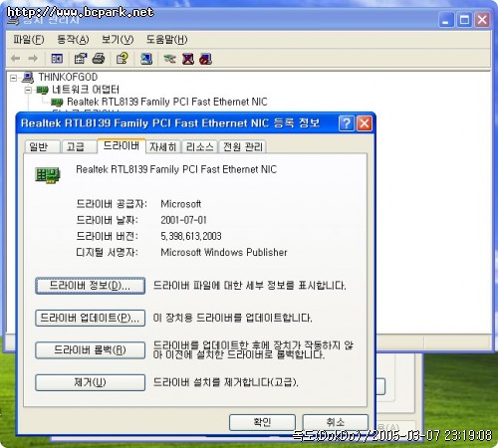The height and width of the screenshot is (448, 498).
Task: Close the Realtek properties dialog
Action: [x=365, y=123]
